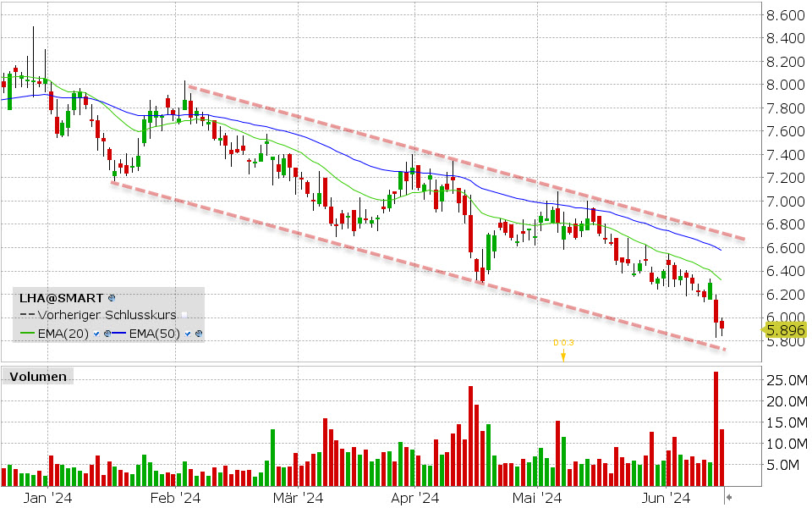Click the small arrow icon after Jun '24

click(728, 498)
